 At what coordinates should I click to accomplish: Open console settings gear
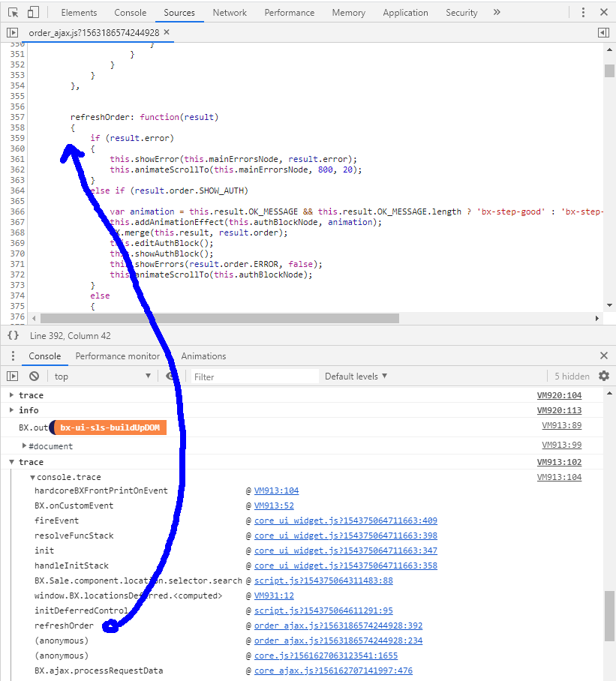(603, 376)
